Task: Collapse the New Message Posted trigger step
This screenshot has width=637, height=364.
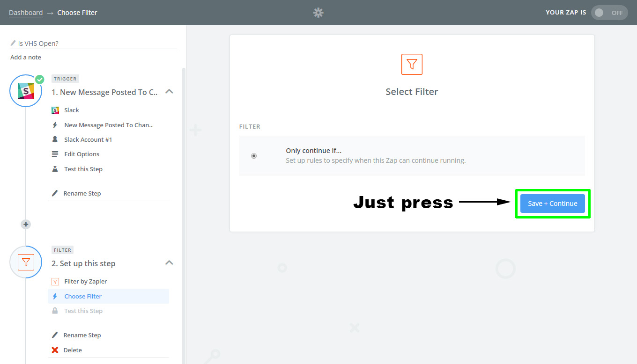Action: (x=170, y=92)
